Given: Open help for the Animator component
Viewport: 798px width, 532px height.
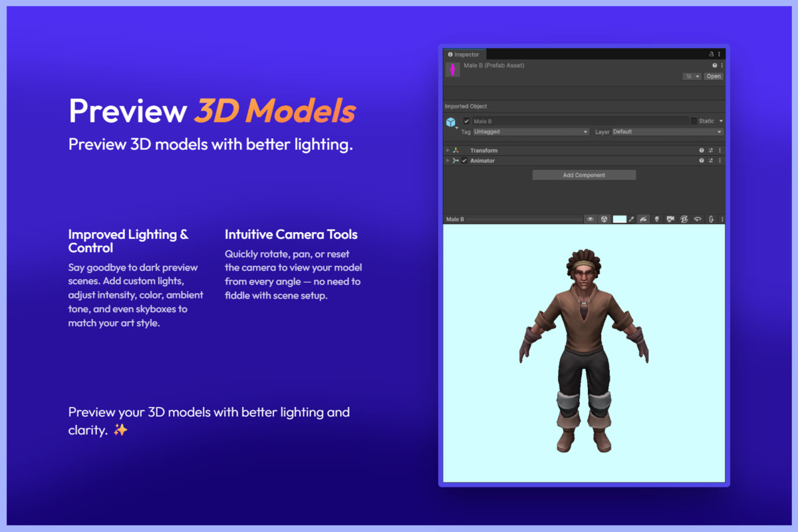Looking at the screenshot, I should pyautogui.click(x=702, y=161).
